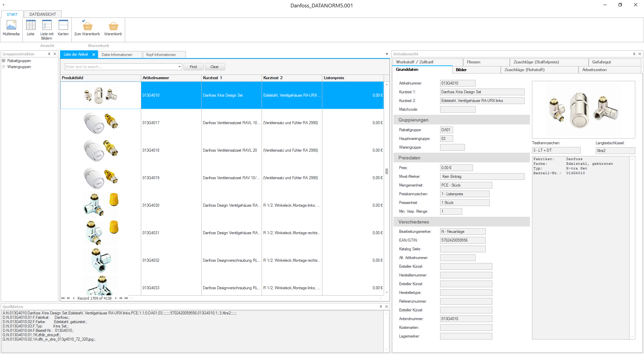This screenshot has width=644, height=354.
Task: Open the document tabs list dropdown
Action: 387,54
